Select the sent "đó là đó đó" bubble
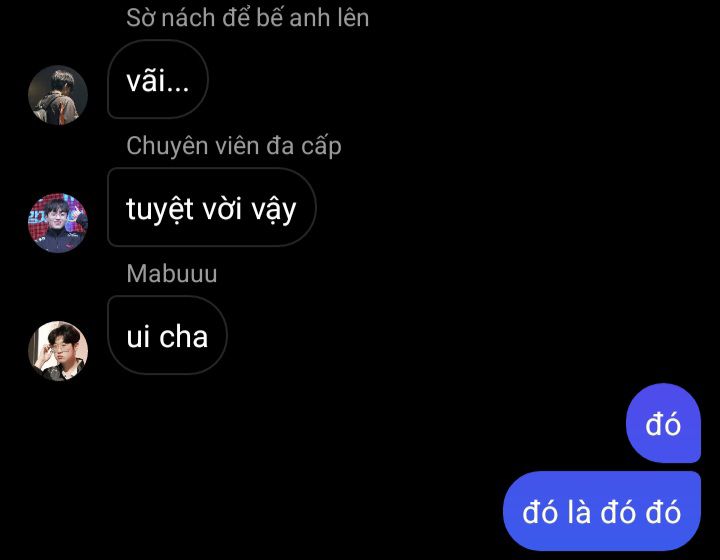The height and width of the screenshot is (560, 720). coord(602,511)
